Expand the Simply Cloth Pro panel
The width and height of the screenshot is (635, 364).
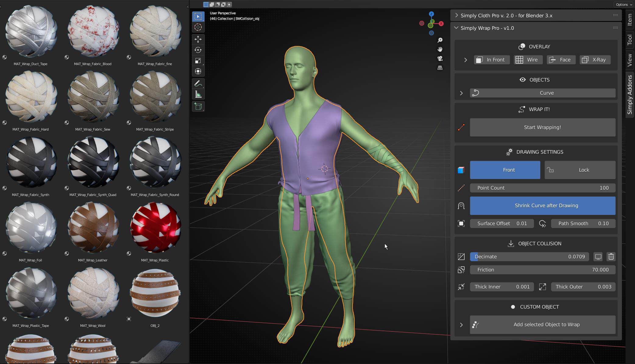coord(456,15)
